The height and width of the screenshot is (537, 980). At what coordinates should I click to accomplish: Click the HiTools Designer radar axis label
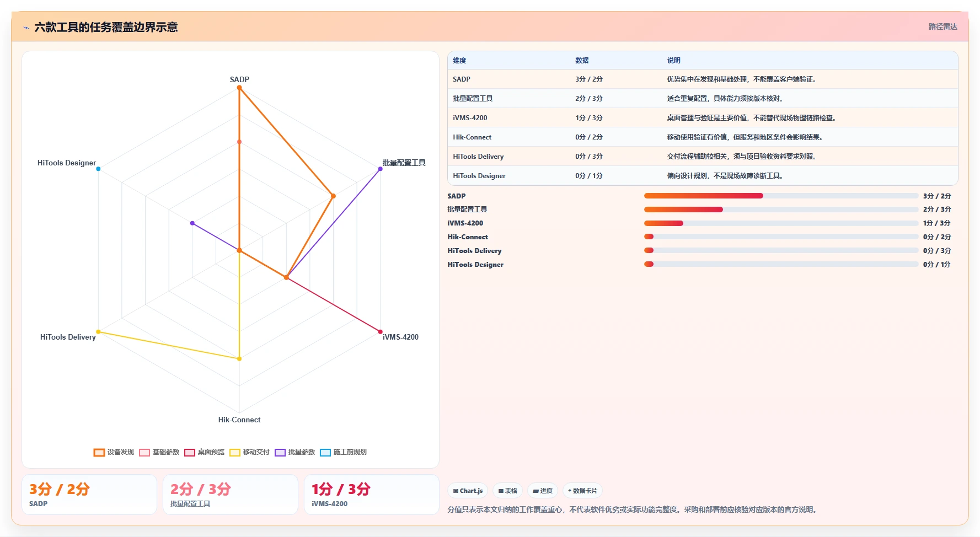coord(67,163)
